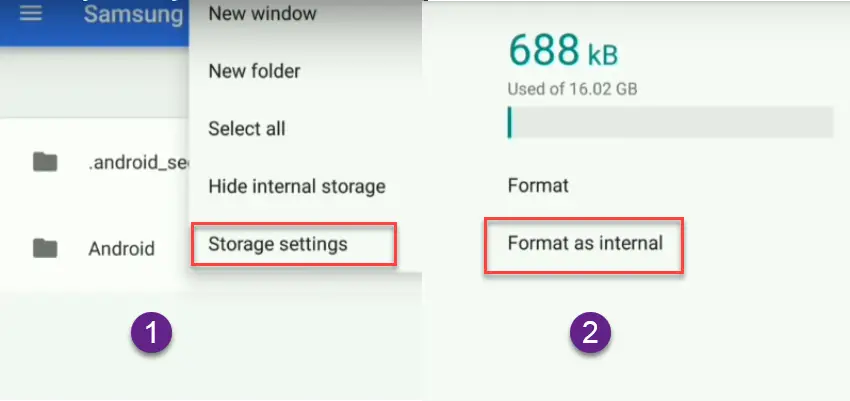Open the Android folder by name
The width and height of the screenshot is (850, 401).
pyautogui.click(x=122, y=249)
